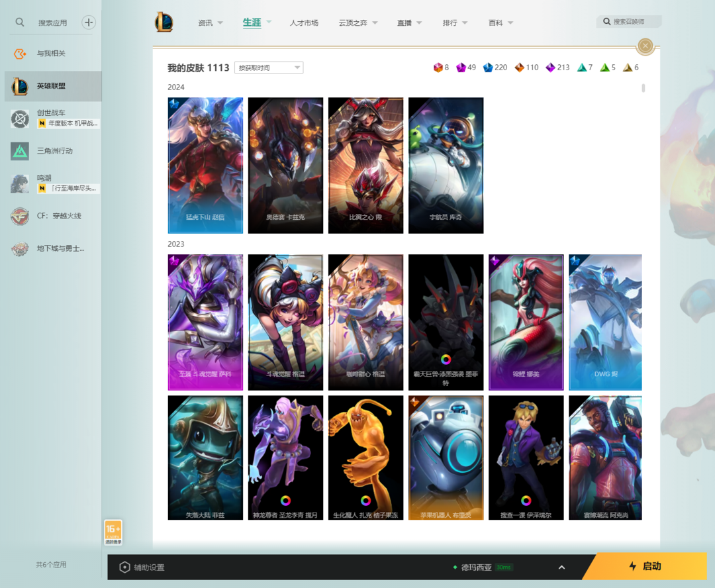Click the 搜索应用 search field
This screenshot has width=715, height=588.
click(52, 23)
